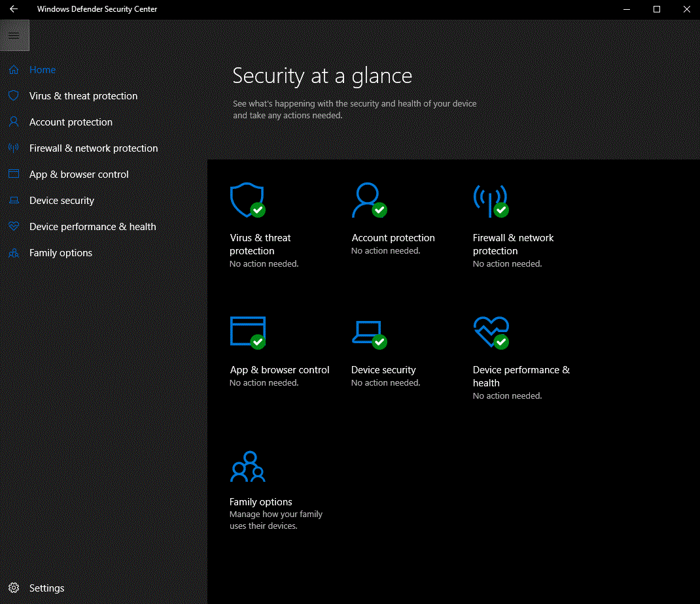This screenshot has height=604, width=700.
Task: Open the large Virus & threat shield tile icon
Action: (247, 200)
